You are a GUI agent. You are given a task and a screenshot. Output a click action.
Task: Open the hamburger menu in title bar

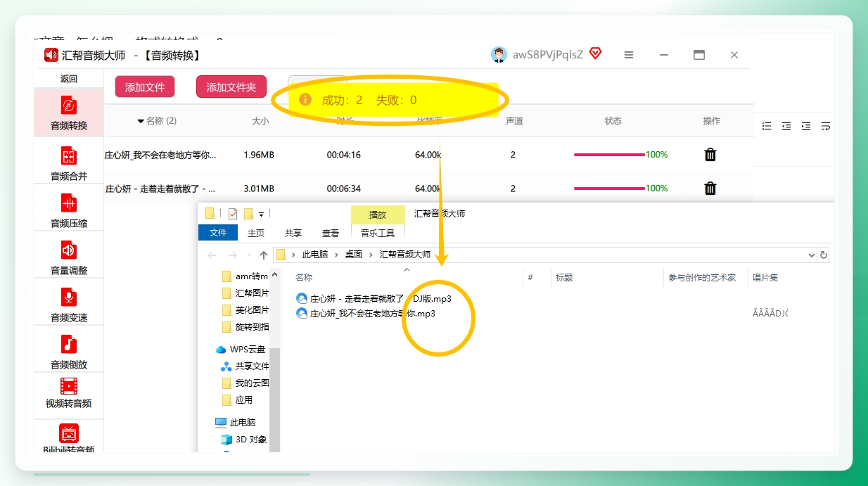click(629, 55)
